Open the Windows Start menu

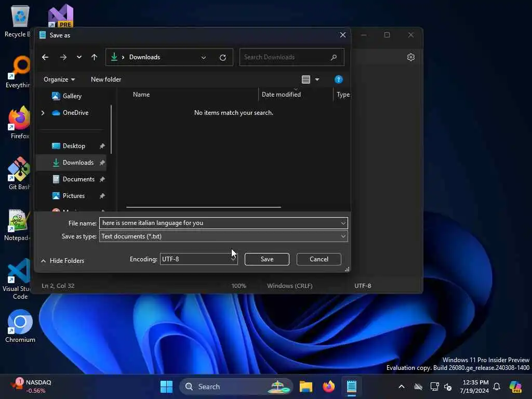(166, 387)
